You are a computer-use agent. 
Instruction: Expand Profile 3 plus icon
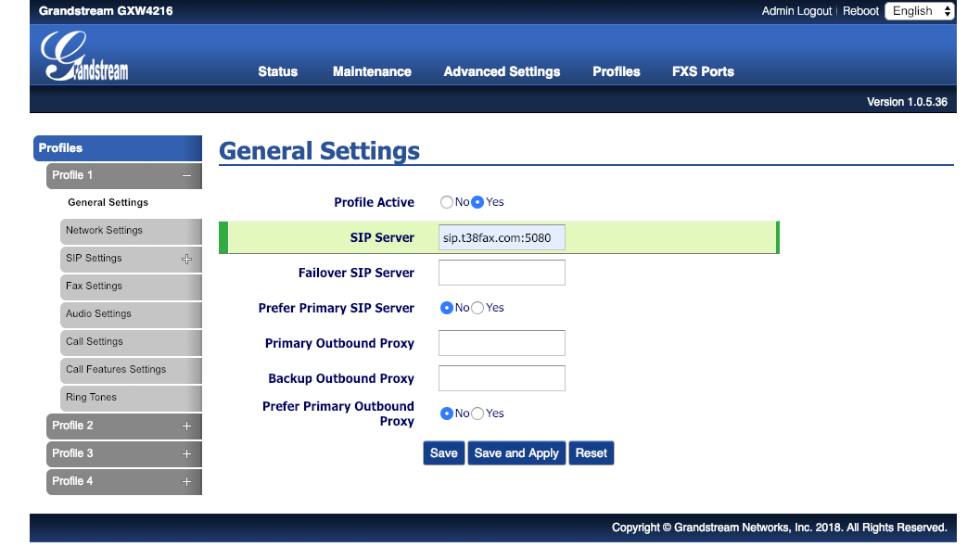point(186,453)
